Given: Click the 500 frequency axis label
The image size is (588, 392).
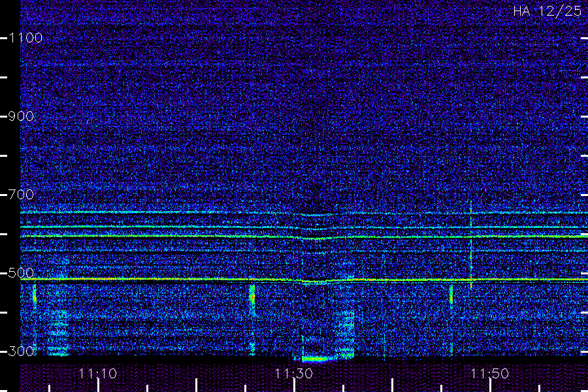Looking at the screenshot, I should (x=21, y=273).
